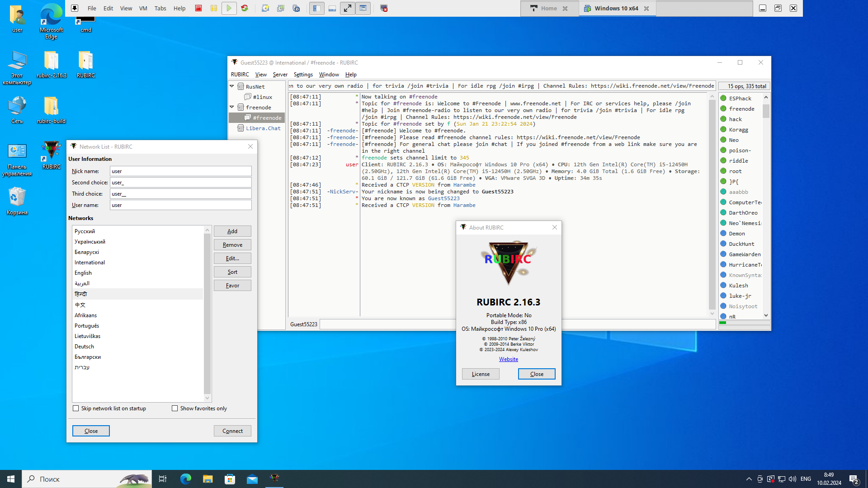Open the Server menu in RUBIRC

pyautogui.click(x=280, y=75)
